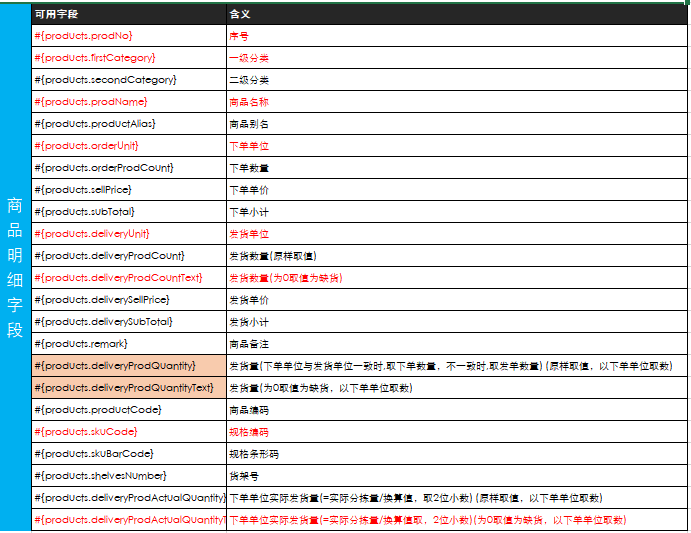Click the #{products.prodNo} field cell
The width and height of the screenshot is (691, 533).
click(x=129, y=36)
